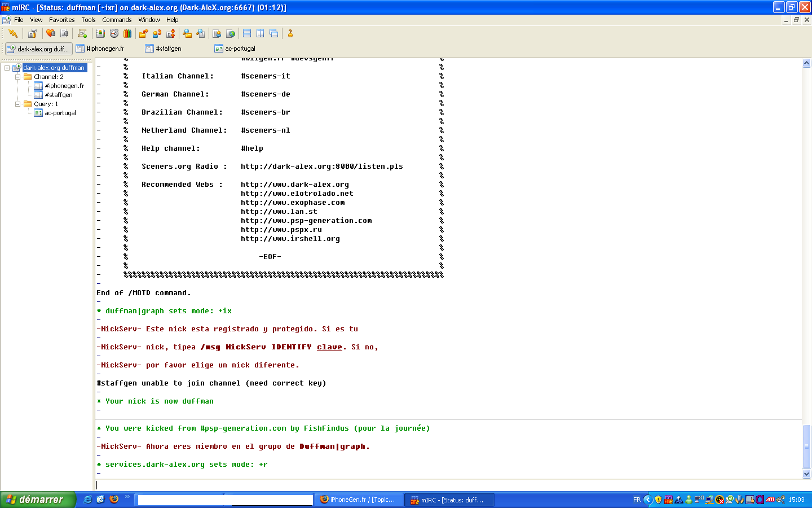Viewport: 812px width, 508px height.
Task: Click the mIRC system tray icon
Action: [668, 500]
